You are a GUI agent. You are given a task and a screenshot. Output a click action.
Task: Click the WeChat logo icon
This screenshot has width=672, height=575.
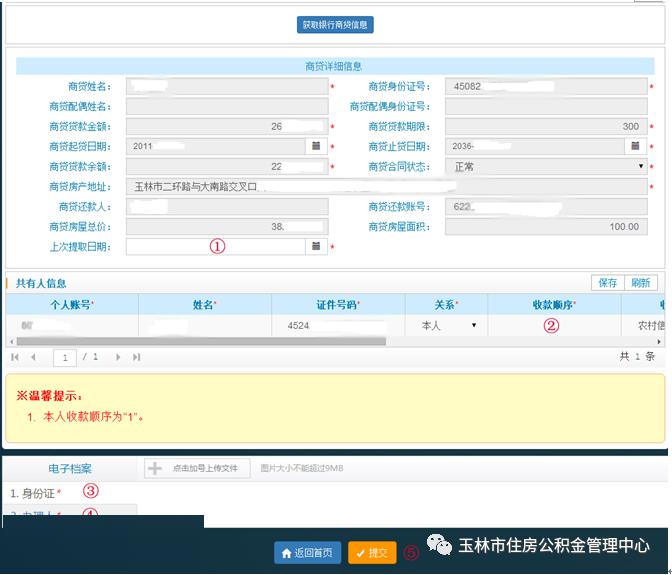pos(439,545)
